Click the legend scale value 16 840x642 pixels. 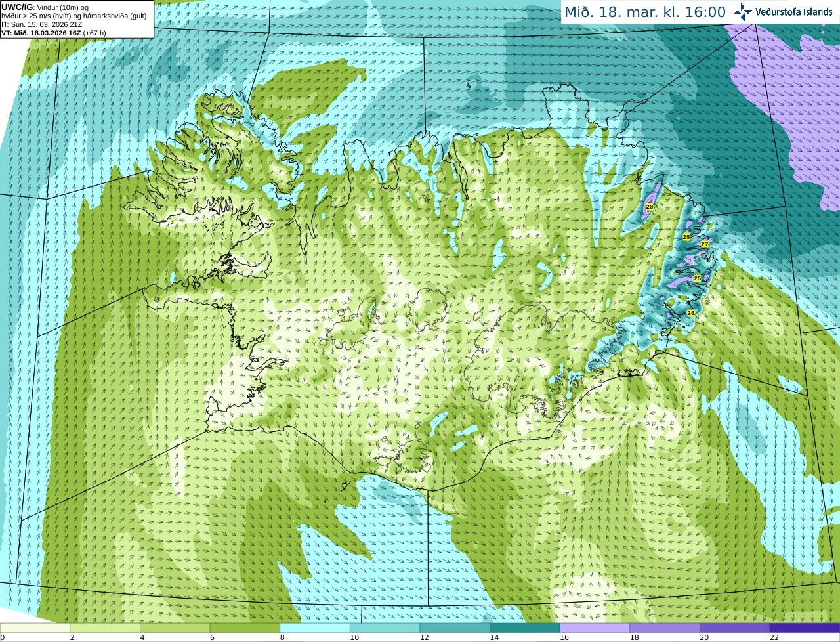click(564, 637)
